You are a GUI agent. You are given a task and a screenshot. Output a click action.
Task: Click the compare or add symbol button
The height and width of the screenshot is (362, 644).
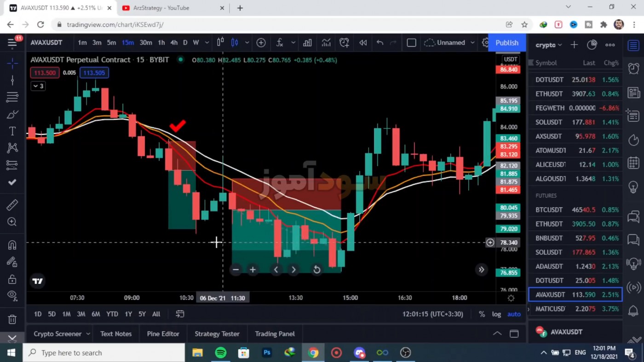click(x=261, y=43)
